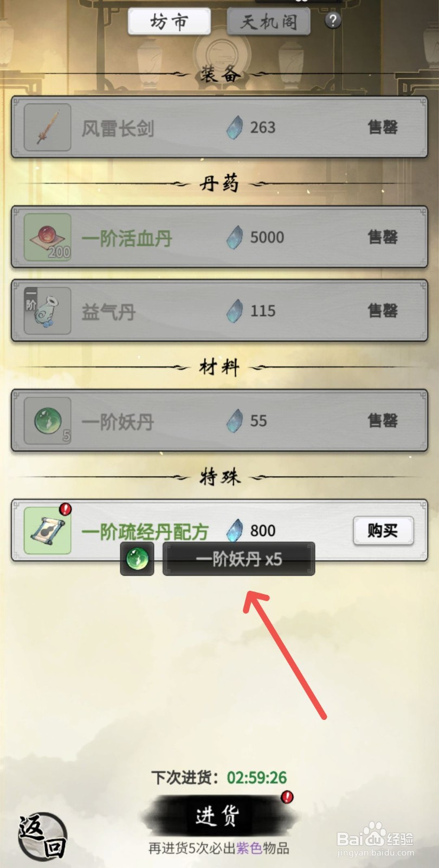439x868 pixels.
Task: Tap the 下次进货 countdown timer
Action: (256, 777)
